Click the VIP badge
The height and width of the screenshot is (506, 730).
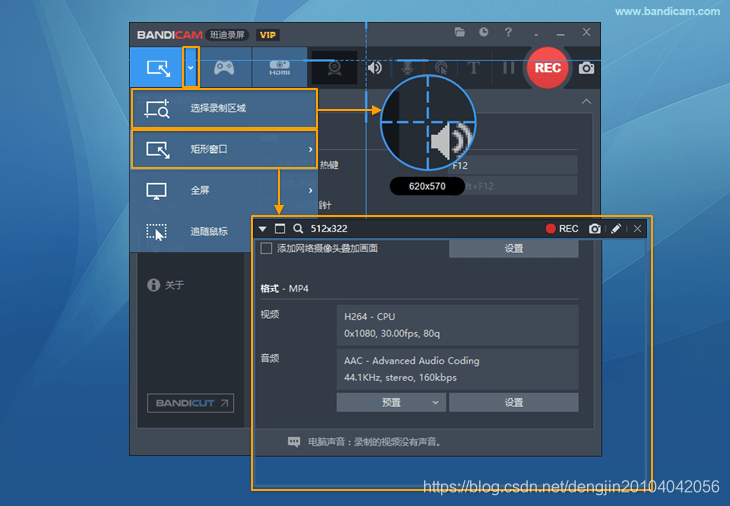pyautogui.click(x=268, y=35)
